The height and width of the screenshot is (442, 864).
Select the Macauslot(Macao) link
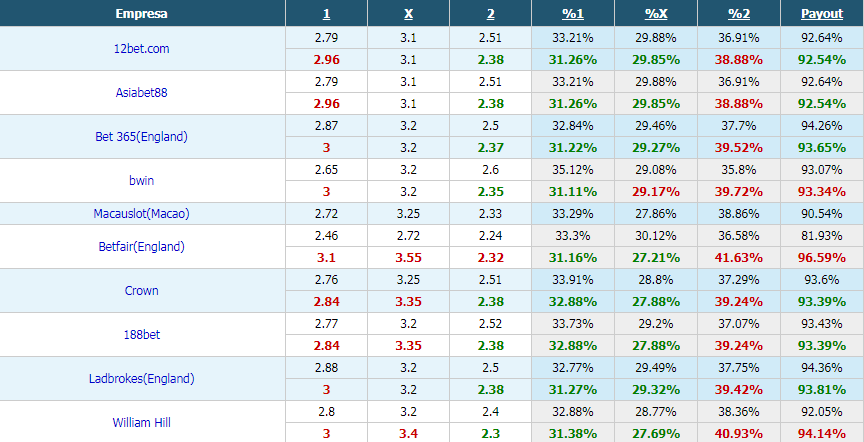pyautogui.click(x=142, y=213)
